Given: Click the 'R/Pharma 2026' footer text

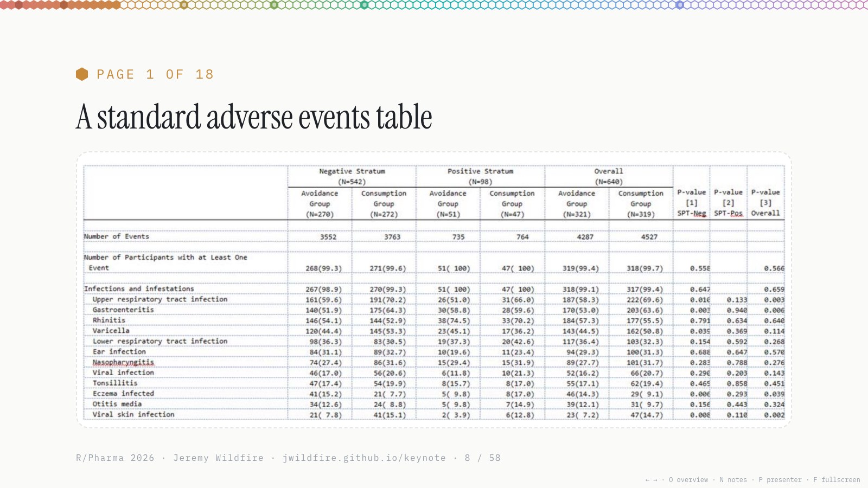Looking at the screenshot, I should tap(115, 458).
